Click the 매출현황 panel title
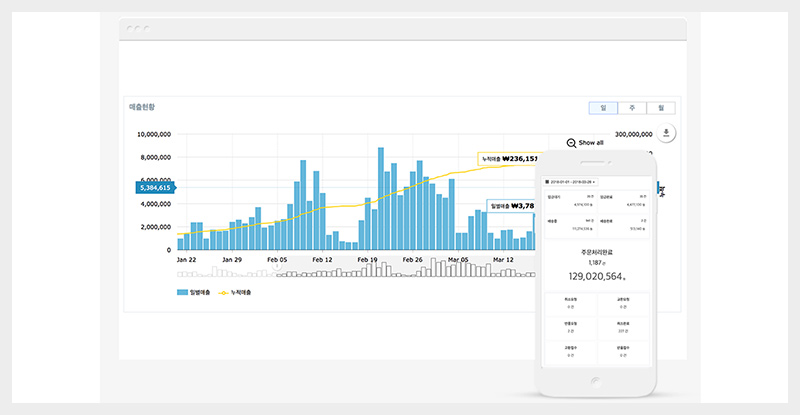800x415 pixels. [x=143, y=106]
